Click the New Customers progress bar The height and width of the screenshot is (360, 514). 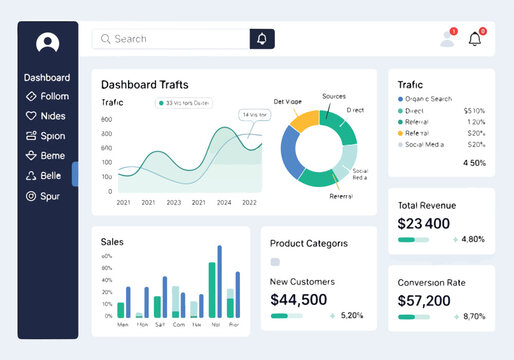pyautogui.click(x=287, y=316)
